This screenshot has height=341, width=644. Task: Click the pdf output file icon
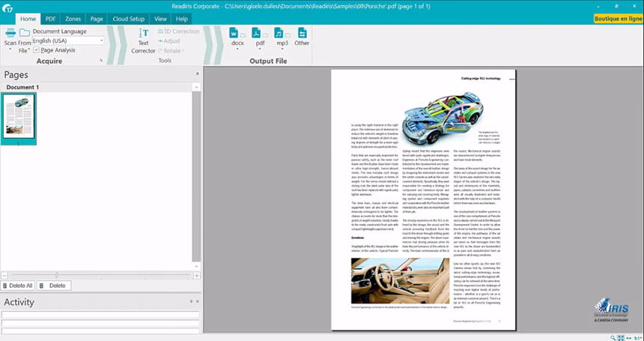[256, 33]
